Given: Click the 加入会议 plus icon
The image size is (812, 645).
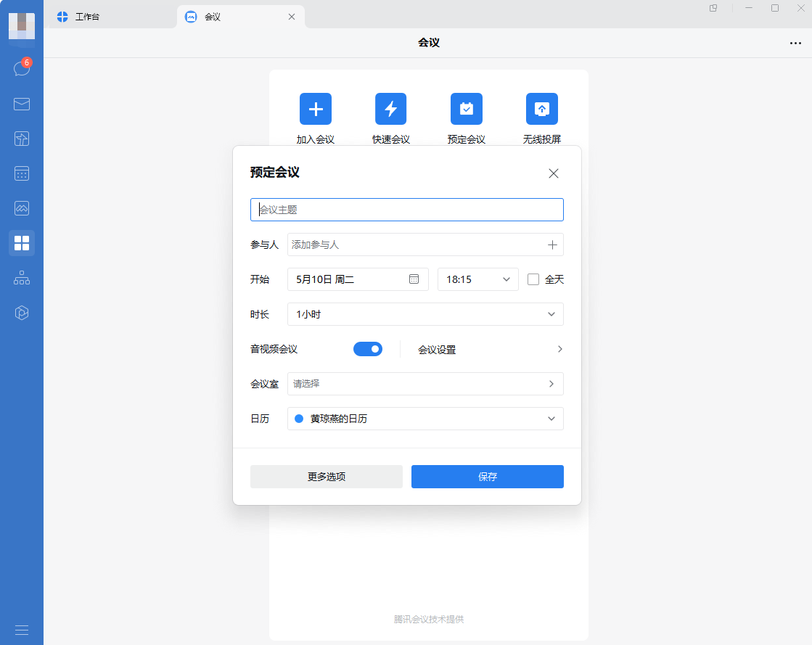Looking at the screenshot, I should coord(316,109).
